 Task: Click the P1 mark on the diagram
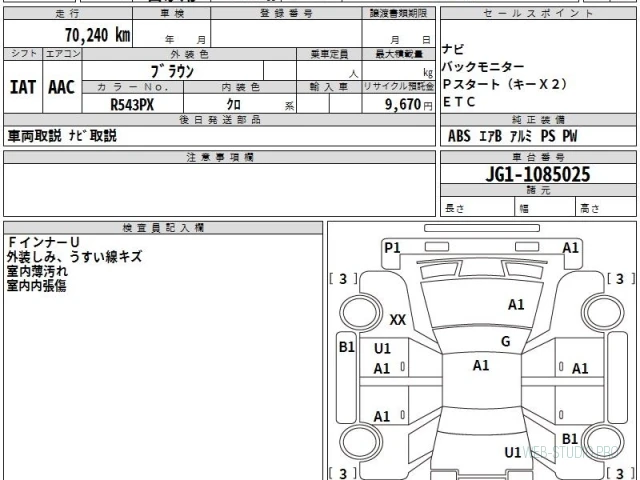tap(392, 247)
